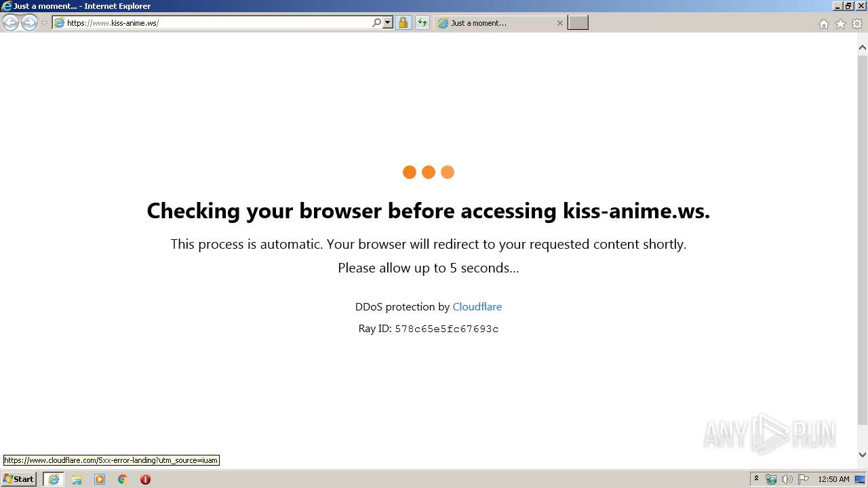868x488 pixels.
Task: Expand the address bar autocomplete dropdown
Action: click(x=388, y=23)
